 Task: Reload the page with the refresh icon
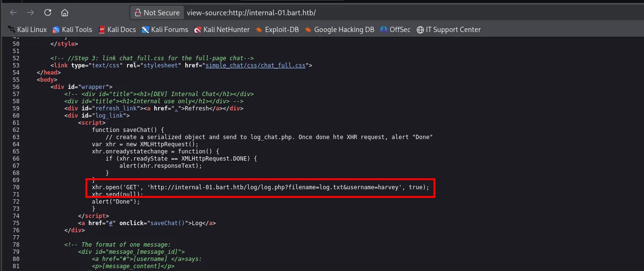click(x=47, y=12)
